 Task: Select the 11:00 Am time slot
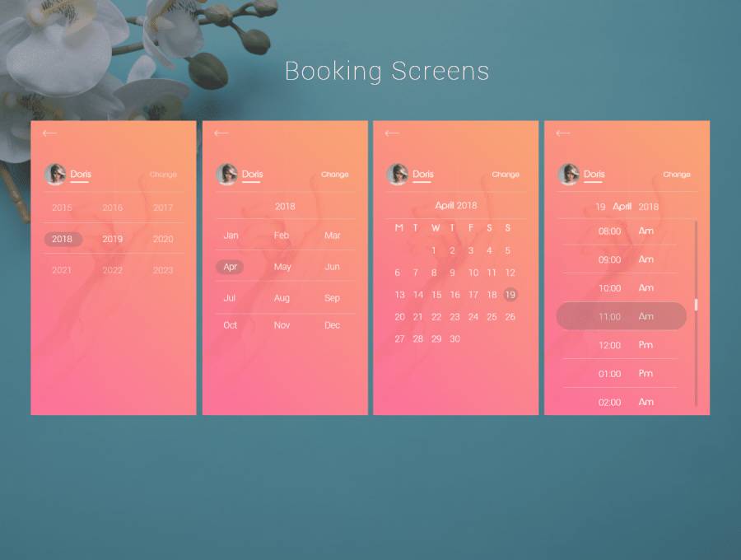[x=621, y=316]
